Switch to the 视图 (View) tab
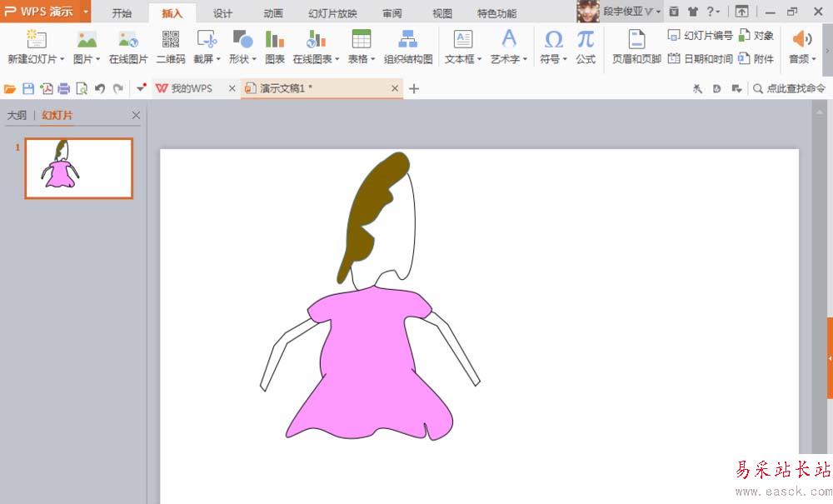 [x=442, y=13]
